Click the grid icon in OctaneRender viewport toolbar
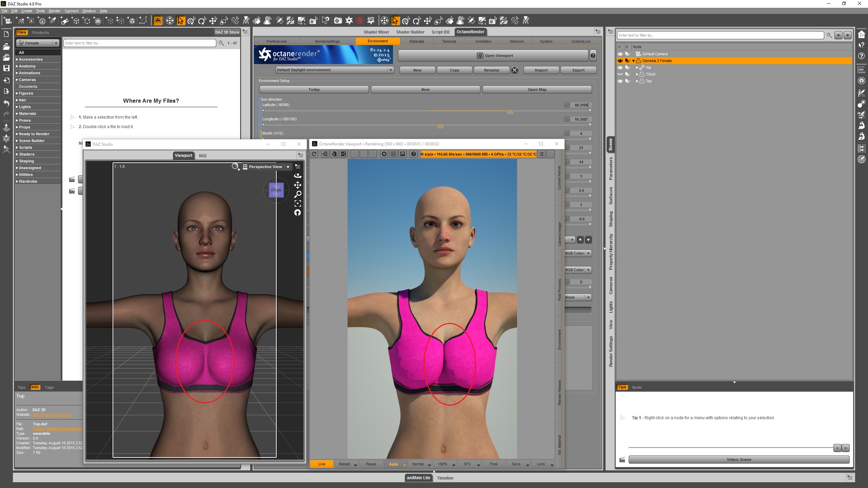The height and width of the screenshot is (488, 868). [393, 154]
